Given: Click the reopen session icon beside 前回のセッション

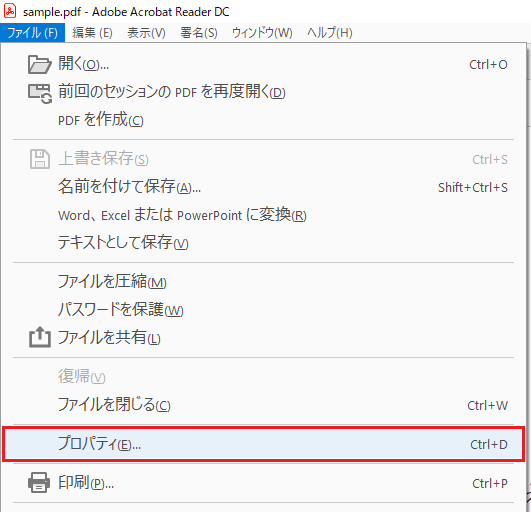Looking at the screenshot, I should click(x=40, y=94).
